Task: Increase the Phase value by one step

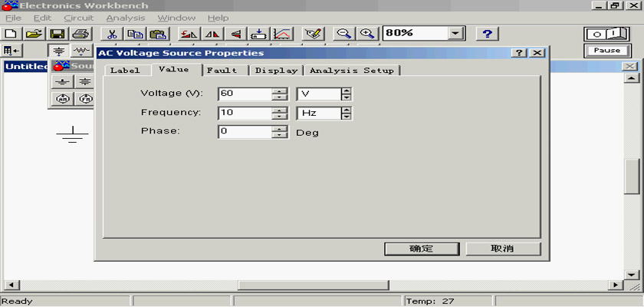Action: 280,129
